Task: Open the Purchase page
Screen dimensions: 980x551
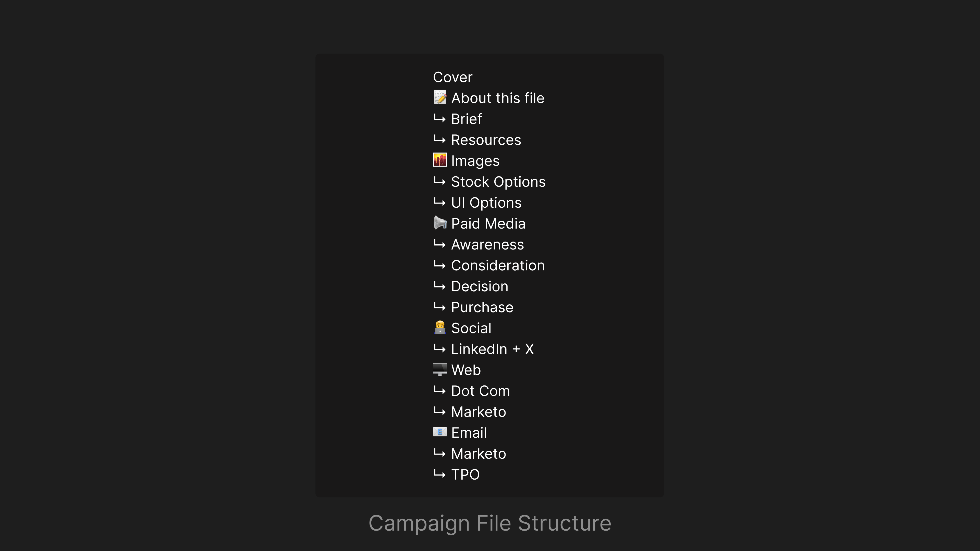Action: click(482, 307)
